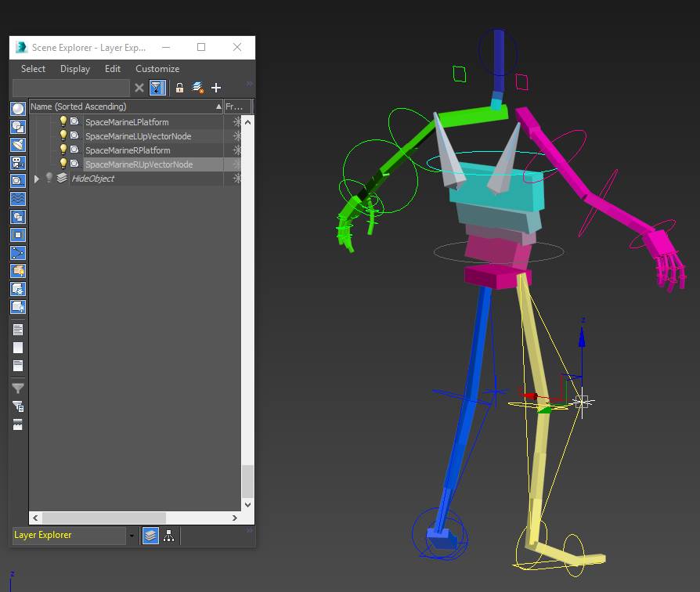Toggle Display Bones filter icon

[x=18, y=253]
